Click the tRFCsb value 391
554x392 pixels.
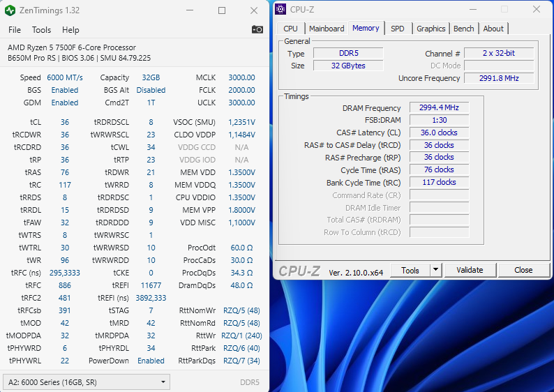[65, 310]
